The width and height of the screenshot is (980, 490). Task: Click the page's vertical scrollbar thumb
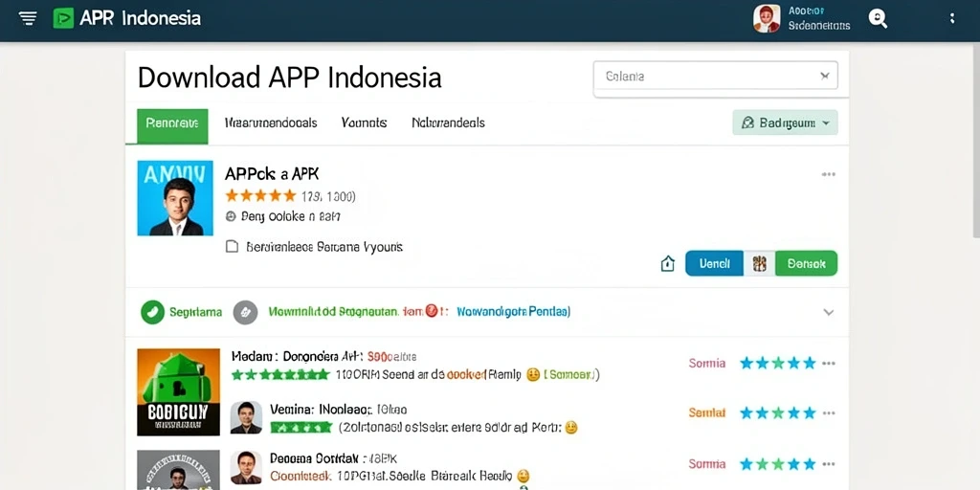click(976, 141)
